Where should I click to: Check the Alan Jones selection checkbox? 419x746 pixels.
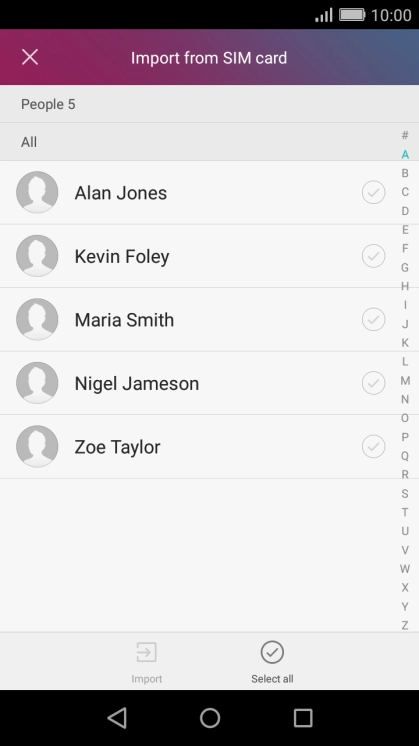(373, 192)
